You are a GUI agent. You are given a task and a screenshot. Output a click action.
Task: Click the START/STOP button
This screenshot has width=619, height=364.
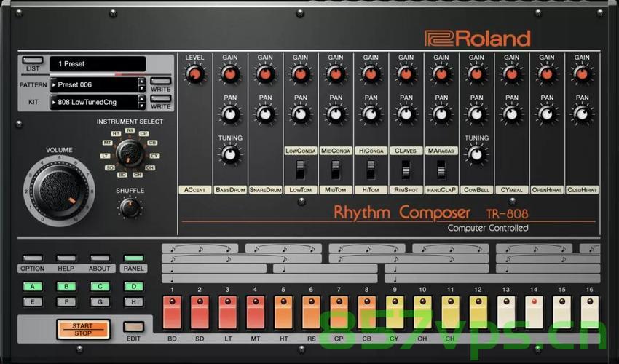tap(83, 329)
